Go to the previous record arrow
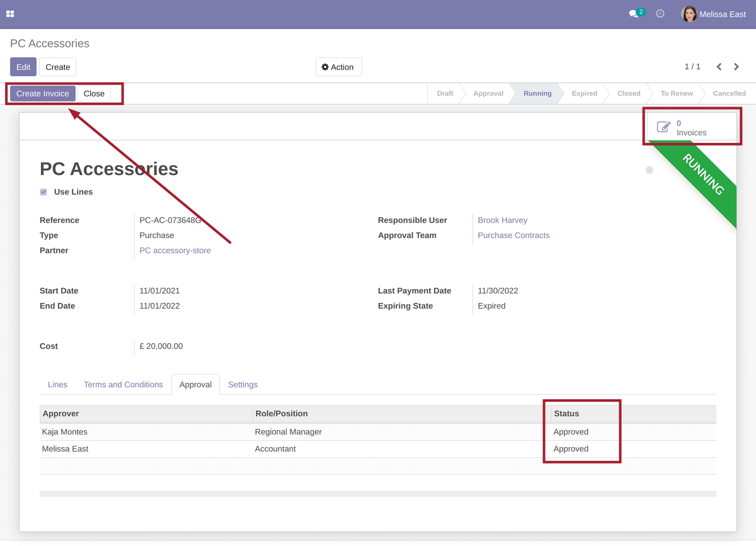756x546 pixels. [719, 67]
